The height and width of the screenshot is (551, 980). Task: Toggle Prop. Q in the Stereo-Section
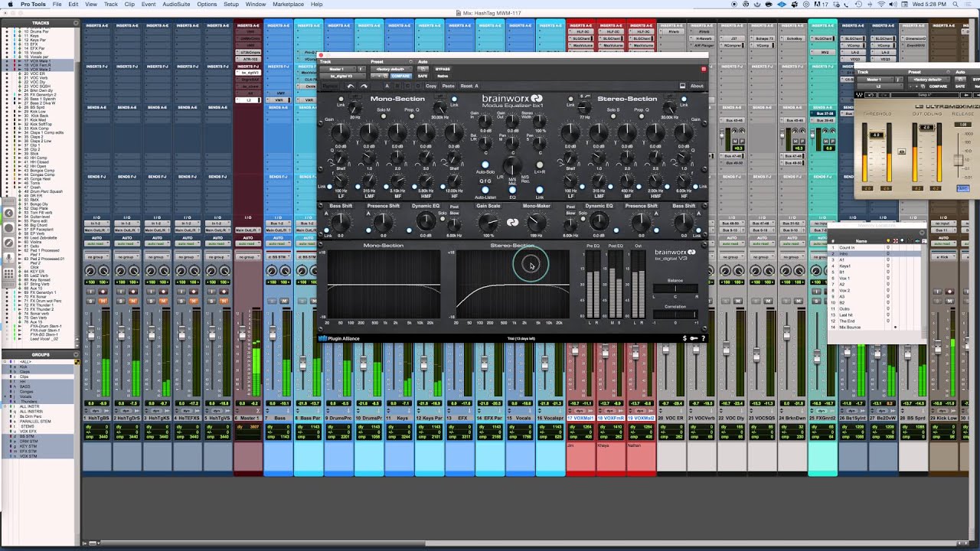pyautogui.click(x=642, y=116)
